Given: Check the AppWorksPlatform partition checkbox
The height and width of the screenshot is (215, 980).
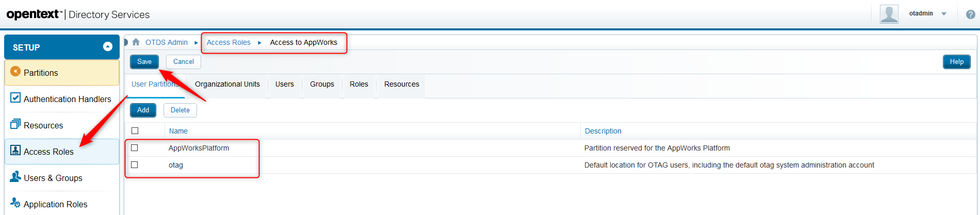Looking at the screenshot, I should [x=135, y=148].
